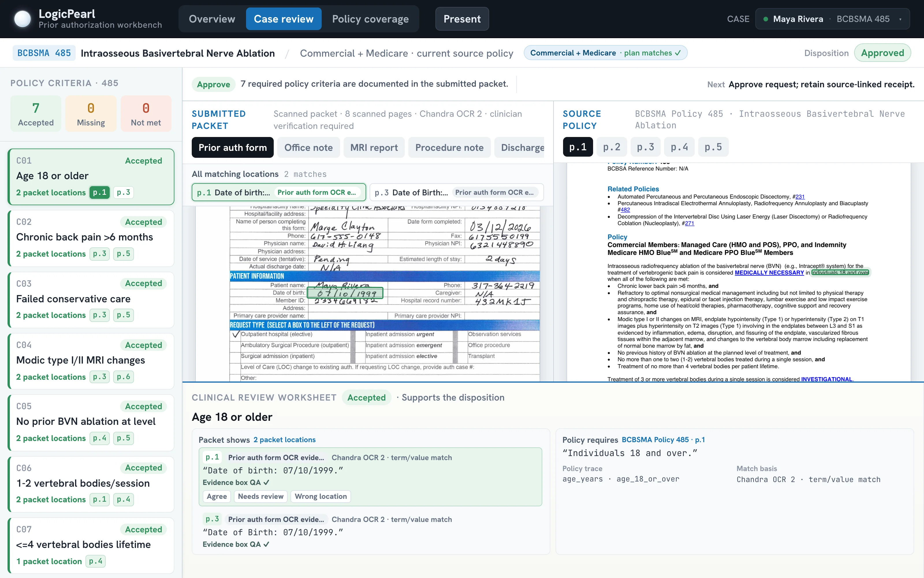Click the Approve status pill
This screenshot has width=924, height=578.
point(213,84)
